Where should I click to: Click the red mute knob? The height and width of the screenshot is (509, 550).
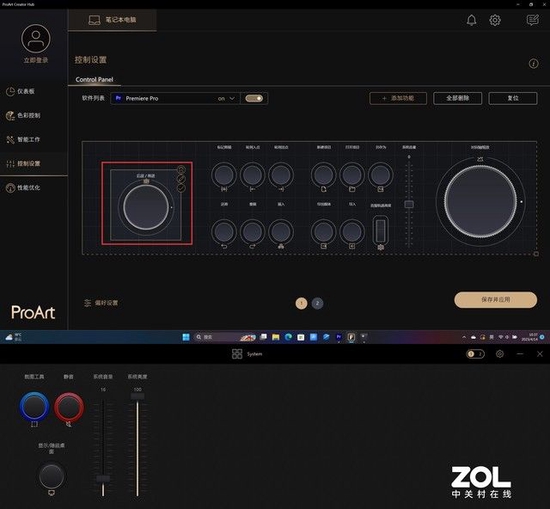(69, 407)
